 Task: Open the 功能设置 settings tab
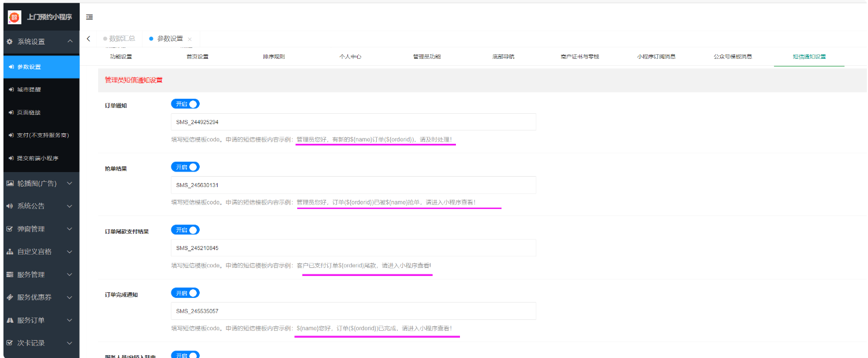(x=121, y=57)
